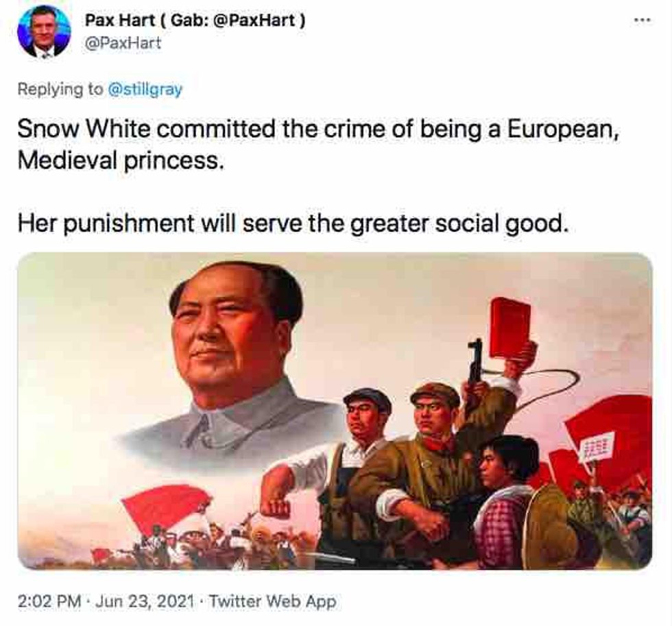The image size is (672, 626).
Task: Open the Twitter Web App source link
Action: (272, 601)
